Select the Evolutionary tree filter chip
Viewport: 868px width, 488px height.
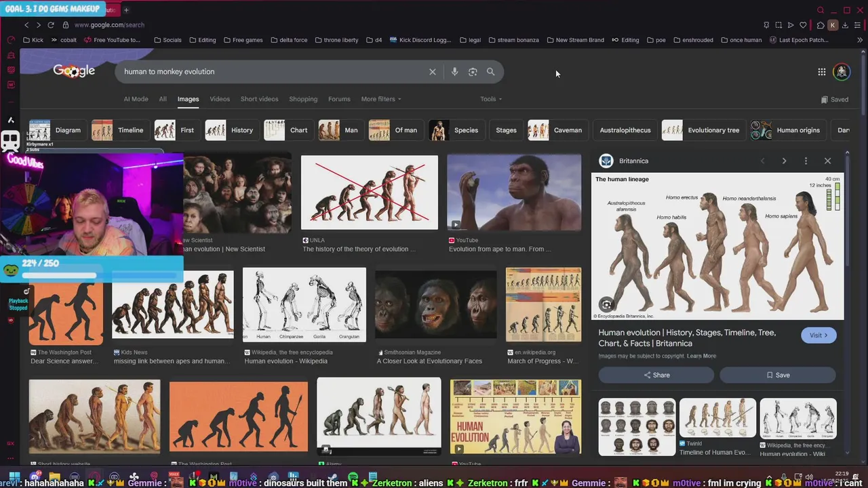[x=703, y=130]
